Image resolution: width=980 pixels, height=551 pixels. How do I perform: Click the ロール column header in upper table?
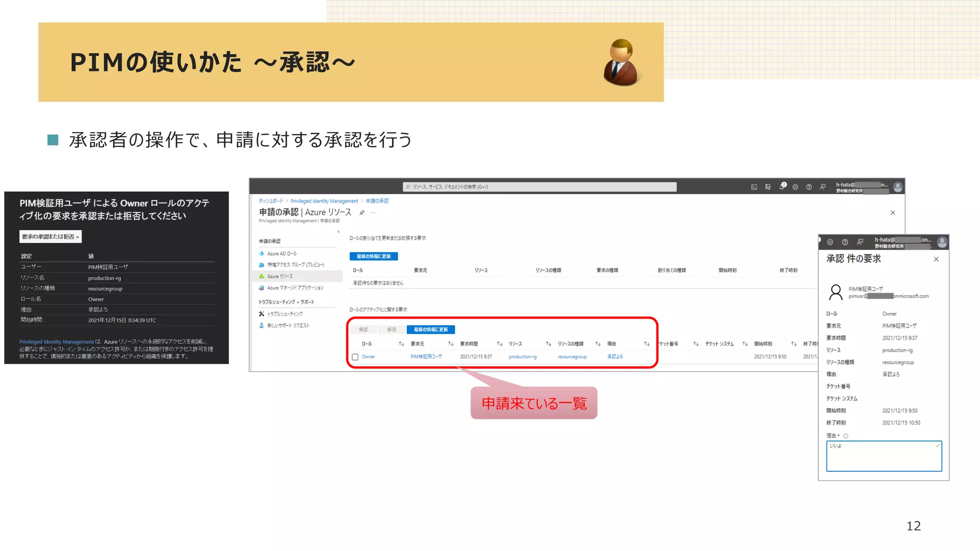point(358,270)
